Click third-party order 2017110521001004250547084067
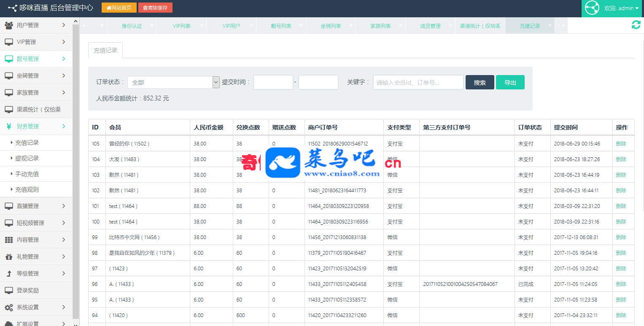 pyautogui.click(x=460, y=284)
